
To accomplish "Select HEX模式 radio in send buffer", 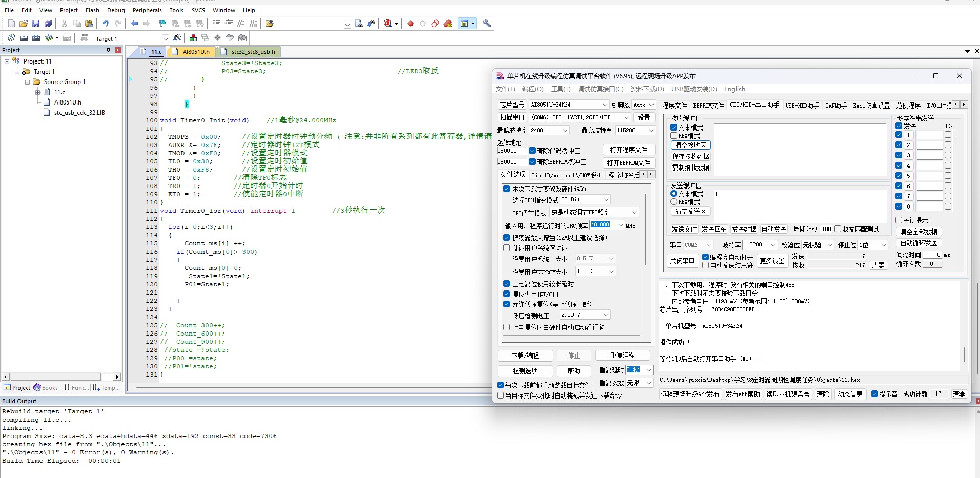I will coord(673,202).
